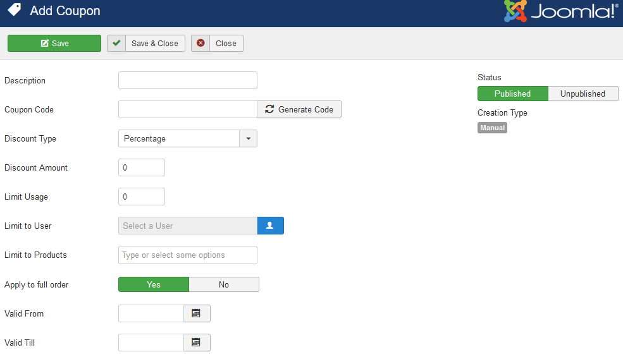Open Valid Till calendar picker
Screen dimensions: 623x364
pos(197,342)
